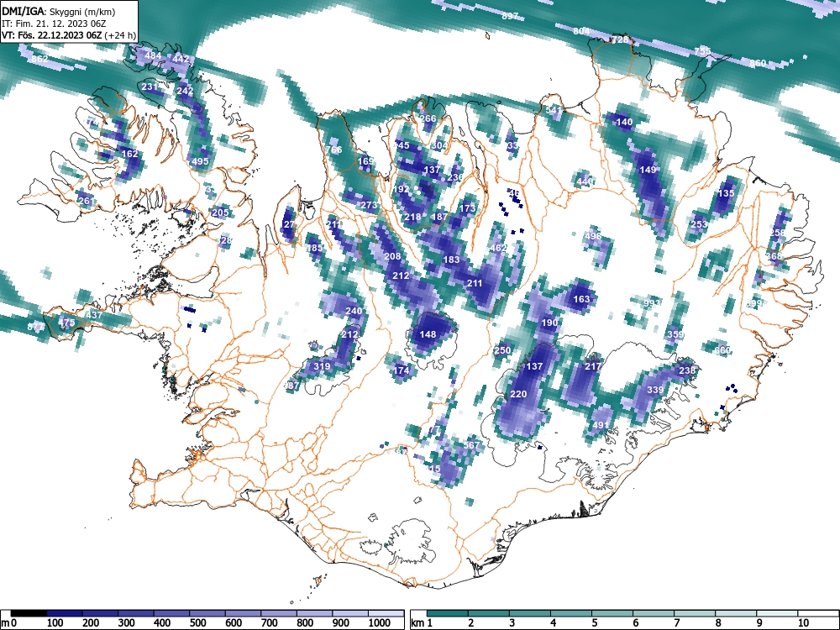Click the 541 value on north coast

[554, 110]
